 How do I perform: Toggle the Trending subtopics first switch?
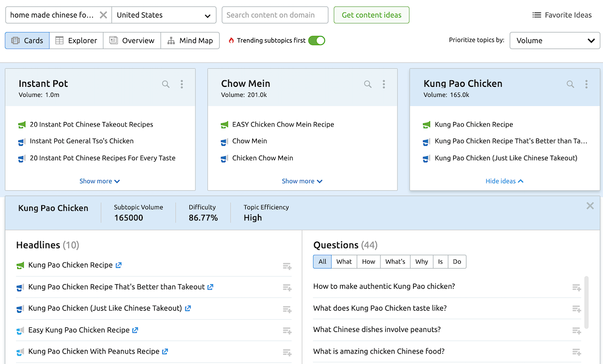coord(317,41)
